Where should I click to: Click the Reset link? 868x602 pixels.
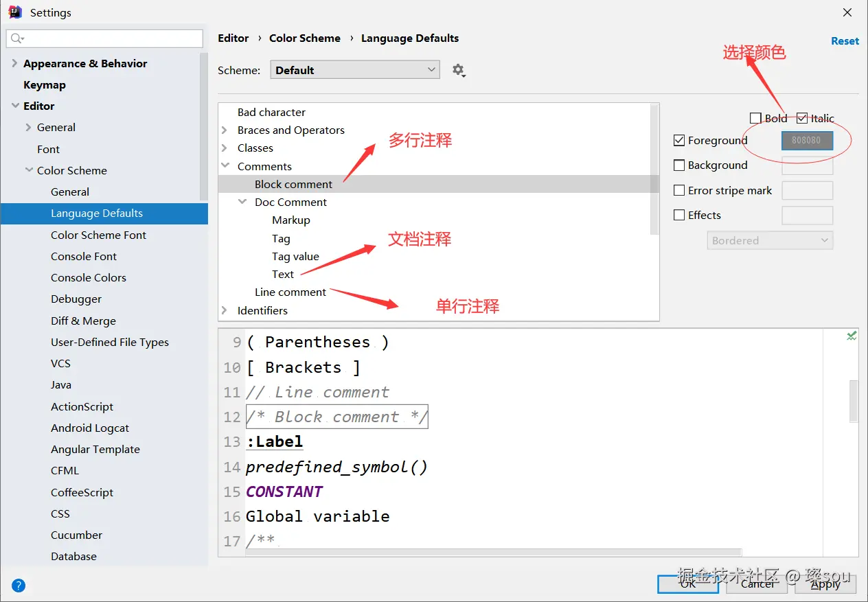845,40
